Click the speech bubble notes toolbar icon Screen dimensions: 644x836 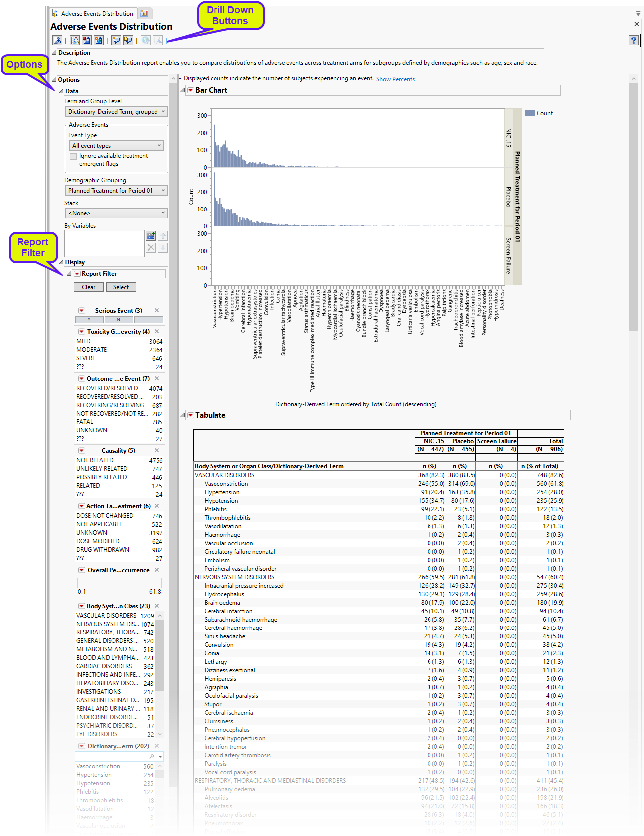point(116,41)
